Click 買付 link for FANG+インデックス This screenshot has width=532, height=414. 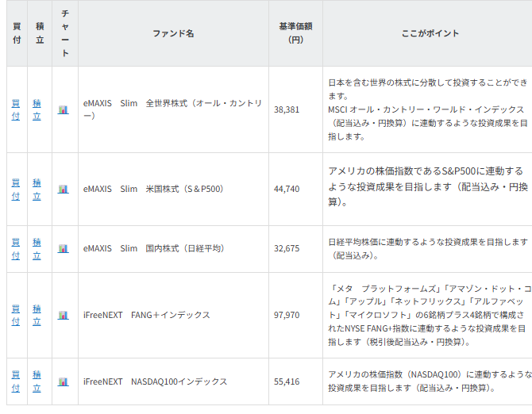click(16, 316)
